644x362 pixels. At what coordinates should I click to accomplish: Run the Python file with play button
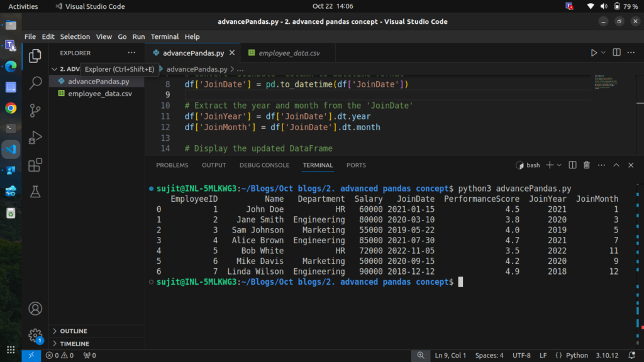tap(594, 53)
